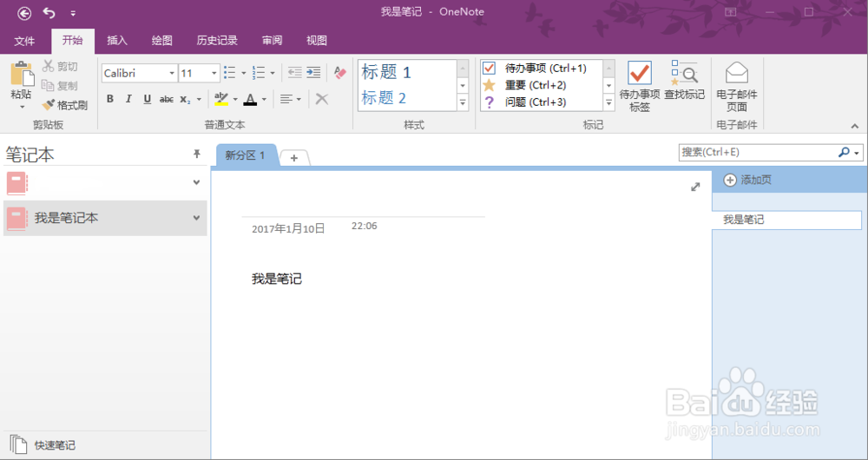Pin the 笔记本 notebook pane
The image size is (868, 460).
click(x=197, y=154)
